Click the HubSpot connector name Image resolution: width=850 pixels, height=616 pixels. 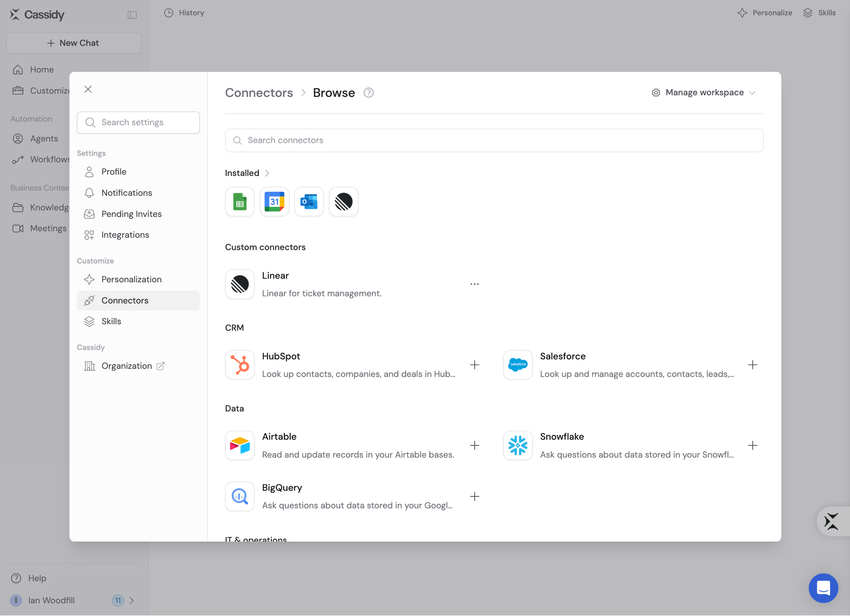281,356
